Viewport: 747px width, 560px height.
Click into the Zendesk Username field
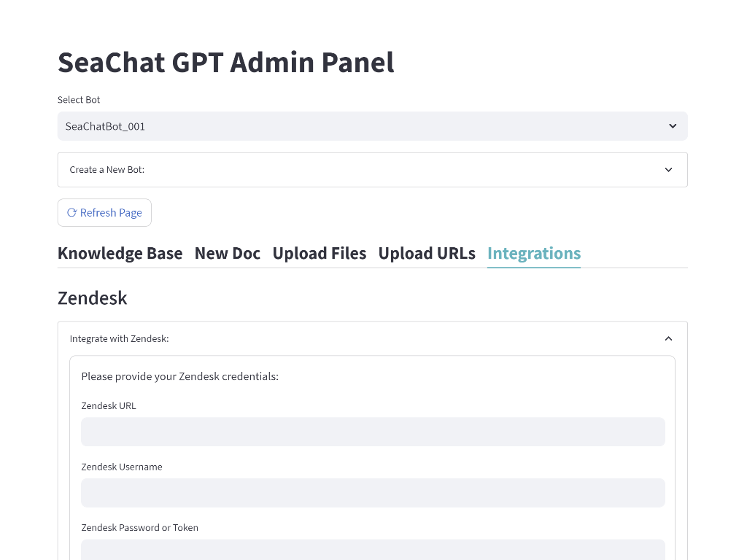(x=372, y=493)
